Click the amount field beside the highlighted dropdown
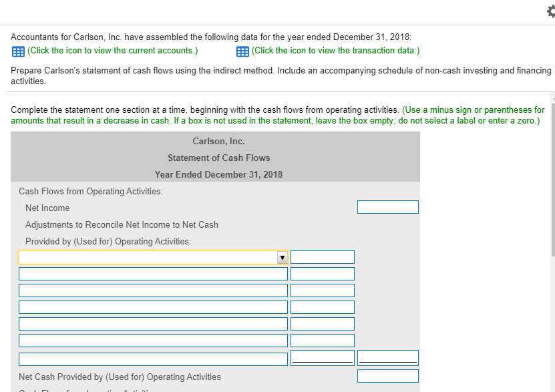The width and height of the screenshot is (555, 392). click(323, 256)
